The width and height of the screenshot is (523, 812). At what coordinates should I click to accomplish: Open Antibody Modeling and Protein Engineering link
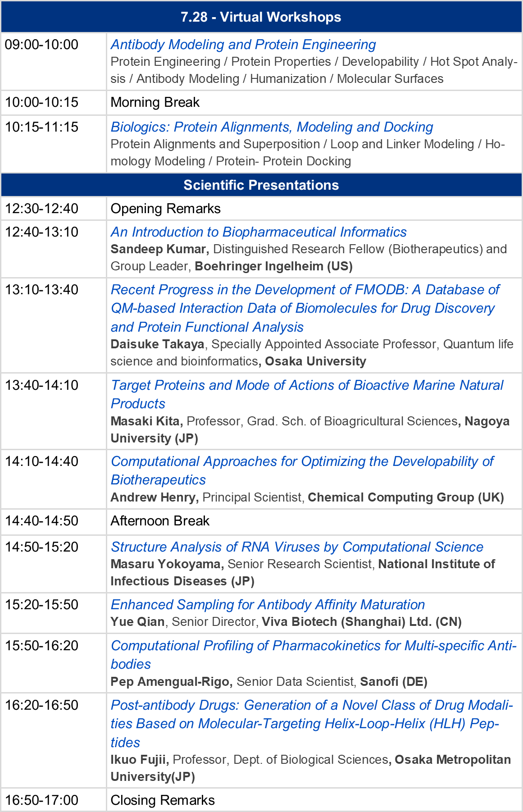click(243, 45)
